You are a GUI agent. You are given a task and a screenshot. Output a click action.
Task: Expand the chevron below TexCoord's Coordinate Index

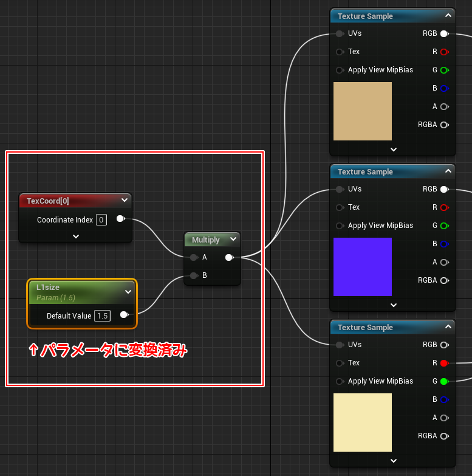76,236
